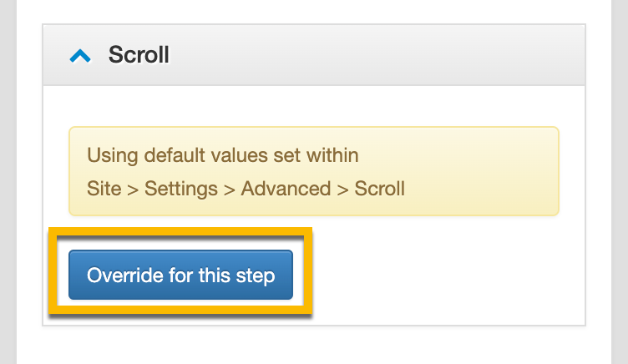
Task: Click the blue up-chevron icon
Action: point(80,56)
